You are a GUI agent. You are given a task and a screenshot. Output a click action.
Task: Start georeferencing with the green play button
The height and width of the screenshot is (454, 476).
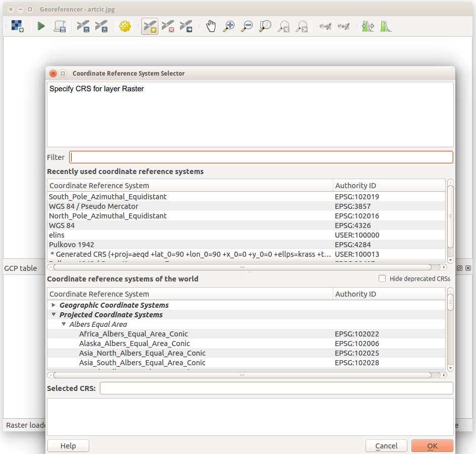(x=41, y=26)
